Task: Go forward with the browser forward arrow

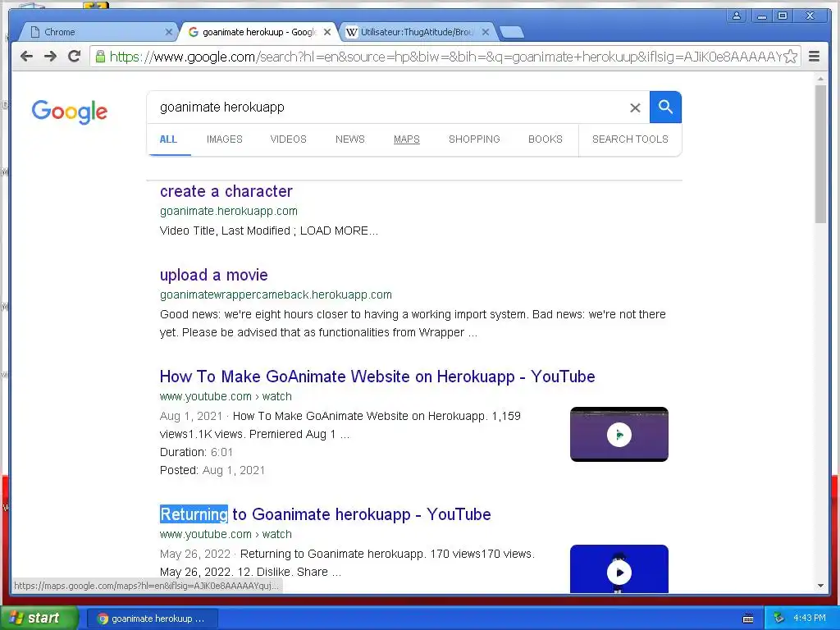Action: tap(50, 57)
